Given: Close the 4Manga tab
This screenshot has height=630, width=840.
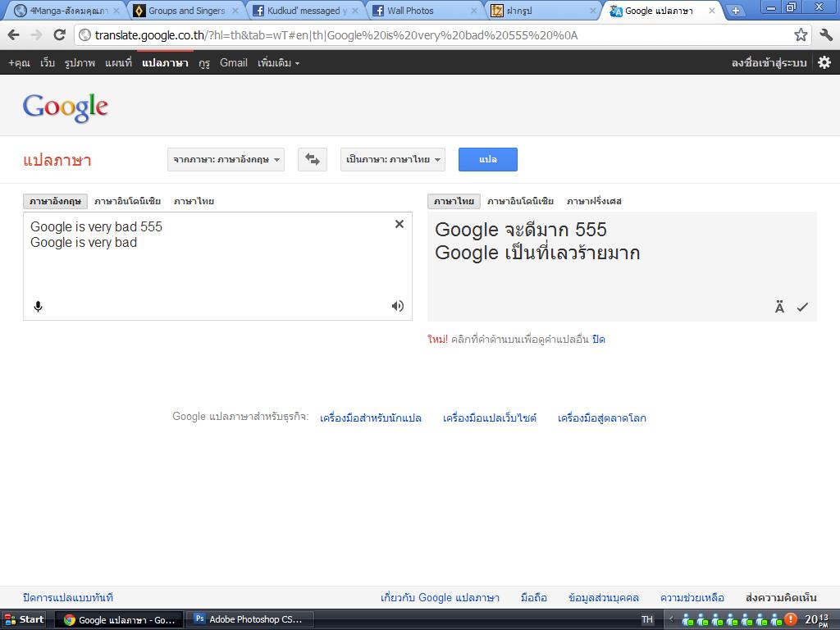Looking at the screenshot, I should pos(116,11).
